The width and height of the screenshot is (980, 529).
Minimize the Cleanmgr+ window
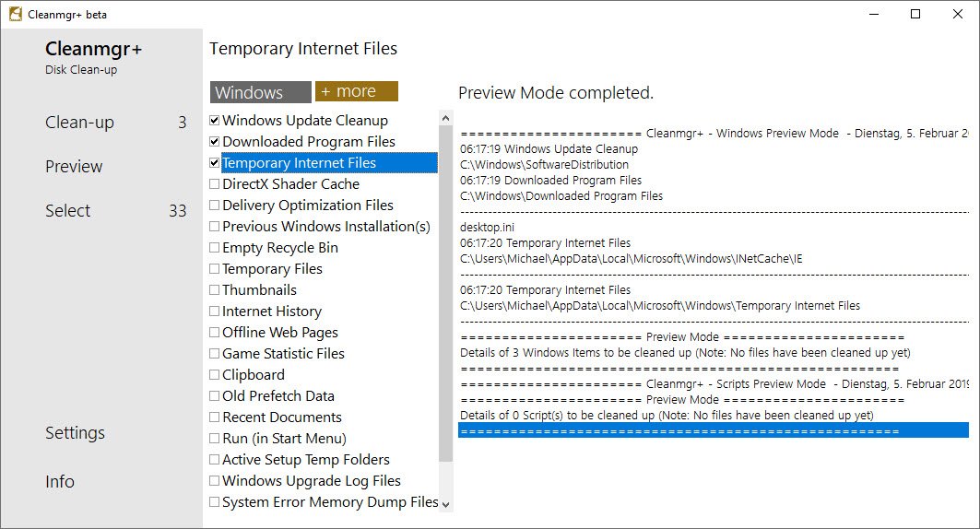pyautogui.click(x=873, y=14)
